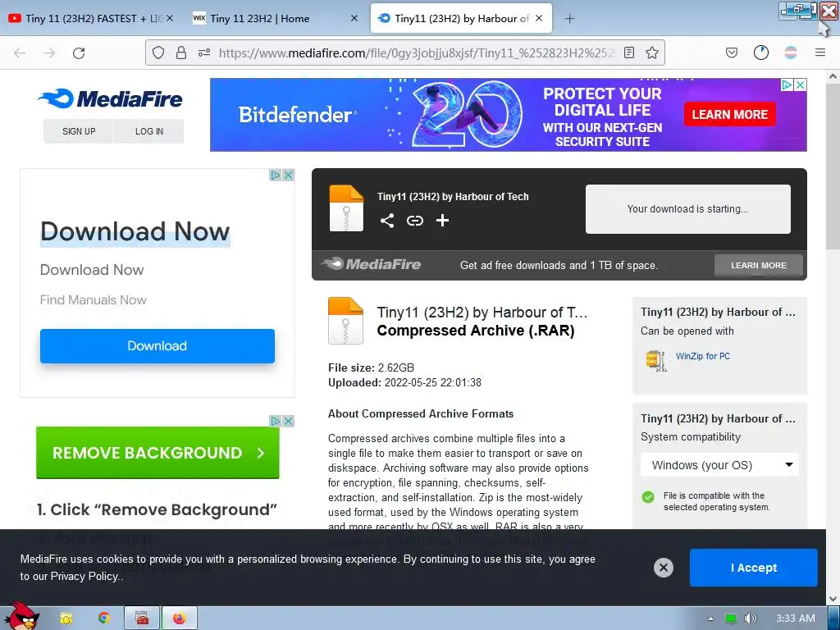The image size is (840, 630).
Task: Open the red toolbox app in taskbar
Action: (x=142, y=619)
